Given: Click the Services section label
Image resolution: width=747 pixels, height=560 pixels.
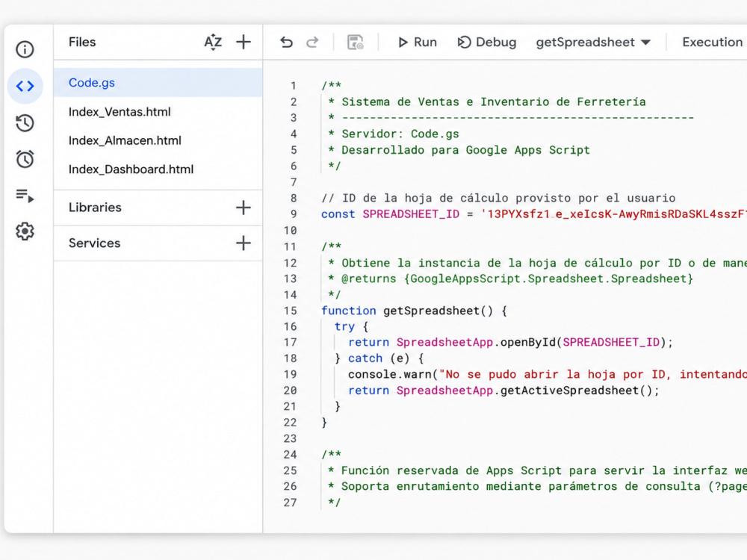Looking at the screenshot, I should point(94,243).
